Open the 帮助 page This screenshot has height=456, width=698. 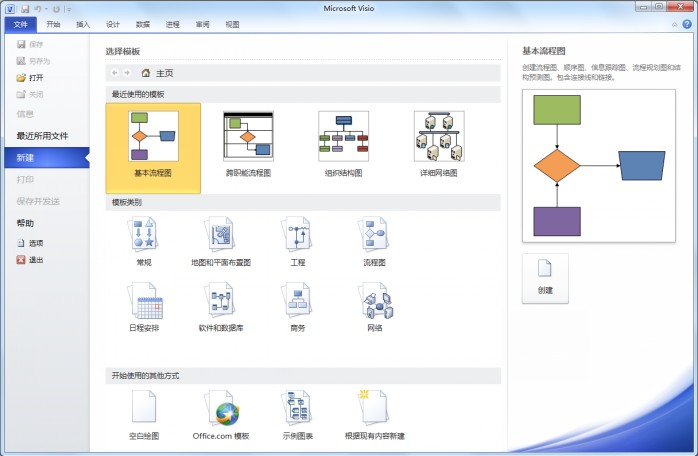(x=25, y=223)
